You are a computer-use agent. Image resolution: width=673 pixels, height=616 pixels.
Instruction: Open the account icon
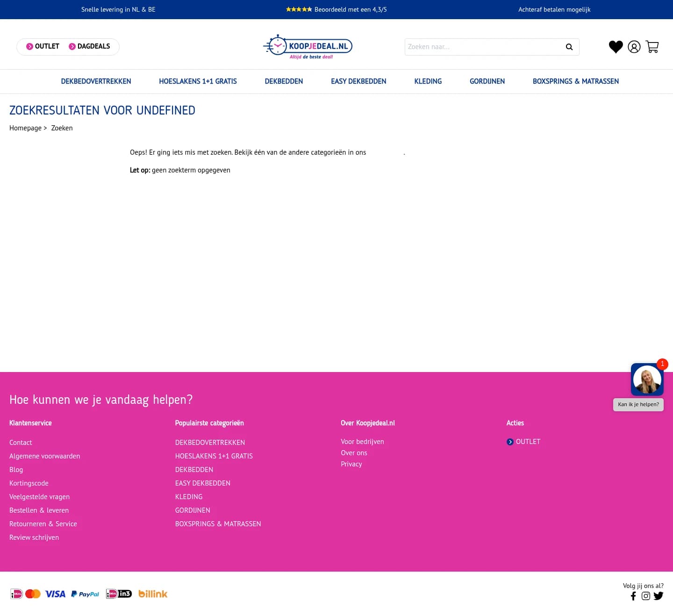[x=634, y=46]
